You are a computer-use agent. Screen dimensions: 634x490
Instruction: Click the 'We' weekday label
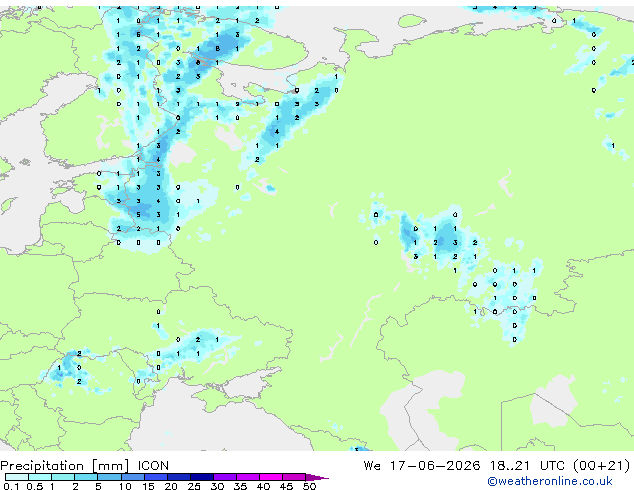point(372,466)
